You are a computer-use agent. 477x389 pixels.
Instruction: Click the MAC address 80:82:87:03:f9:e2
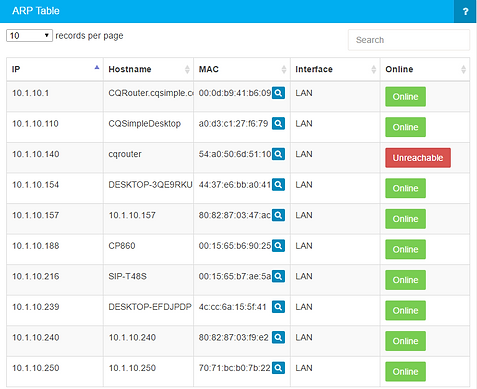(233, 337)
